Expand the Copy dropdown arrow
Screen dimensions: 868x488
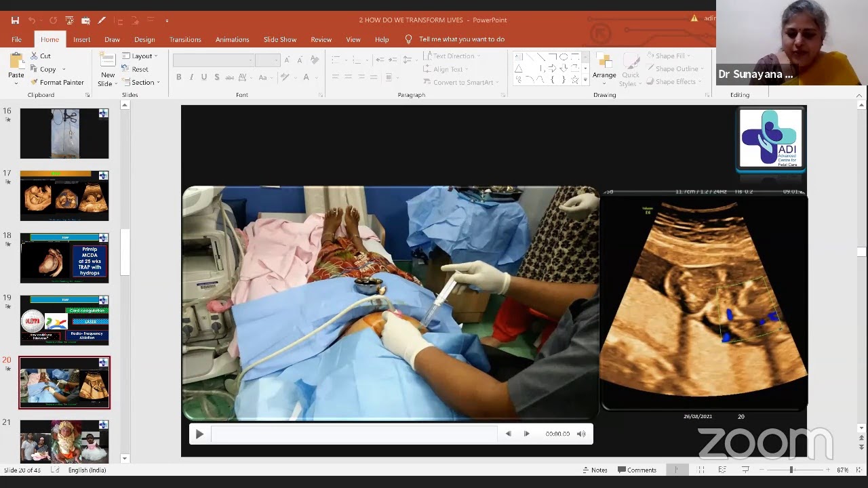(64, 69)
